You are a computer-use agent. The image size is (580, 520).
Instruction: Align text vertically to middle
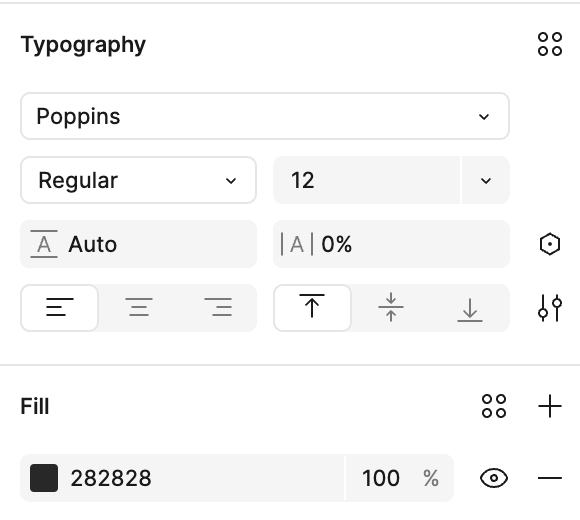pos(391,308)
